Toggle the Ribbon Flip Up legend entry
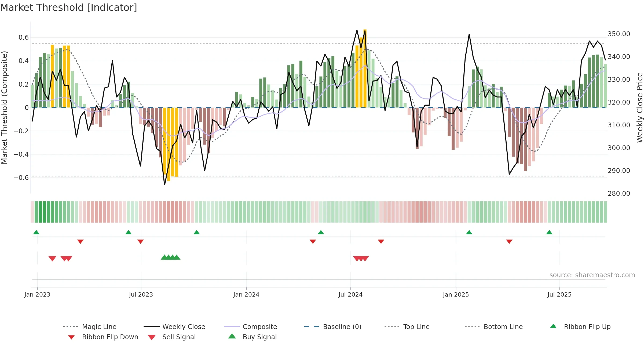 [580, 327]
